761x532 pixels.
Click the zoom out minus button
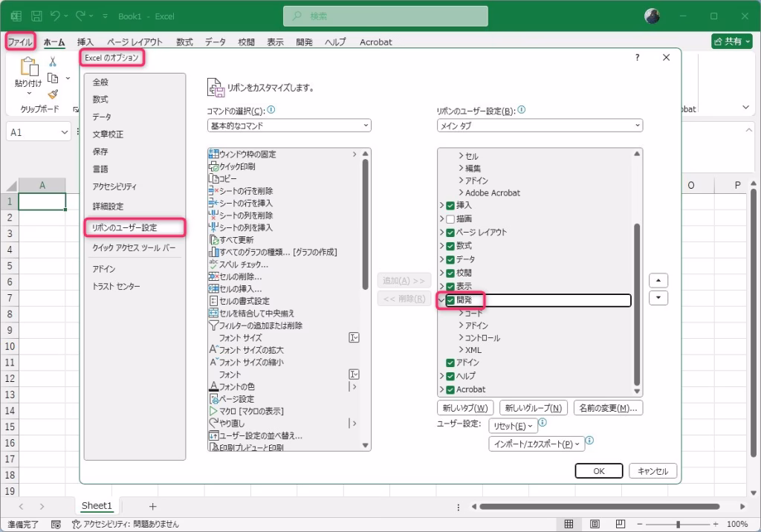coord(640,524)
